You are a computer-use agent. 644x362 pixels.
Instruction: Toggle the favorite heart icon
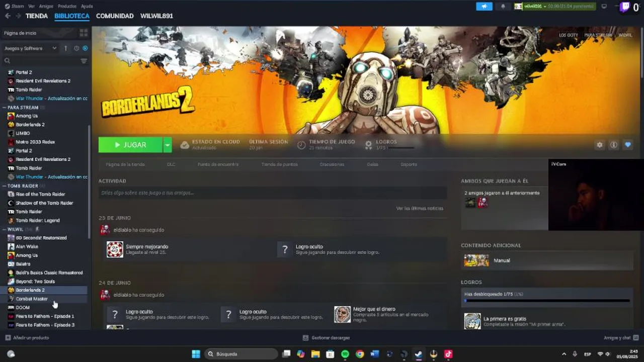pos(628,145)
